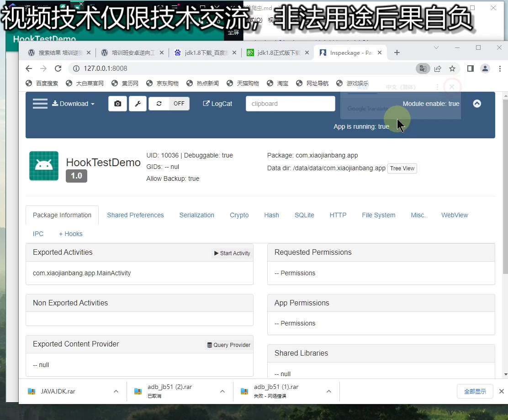
Task: Expand options for adb_jb51 (2).rar download
Action: tap(222, 391)
